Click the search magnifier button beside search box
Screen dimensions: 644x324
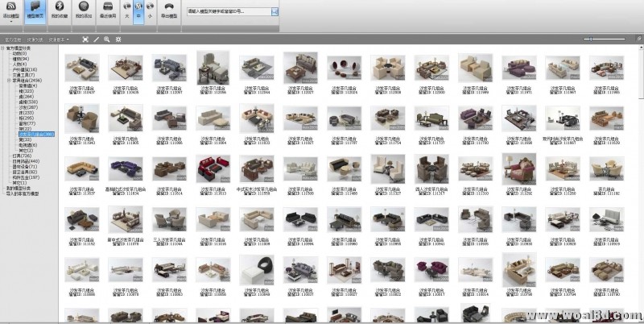(x=275, y=11)
